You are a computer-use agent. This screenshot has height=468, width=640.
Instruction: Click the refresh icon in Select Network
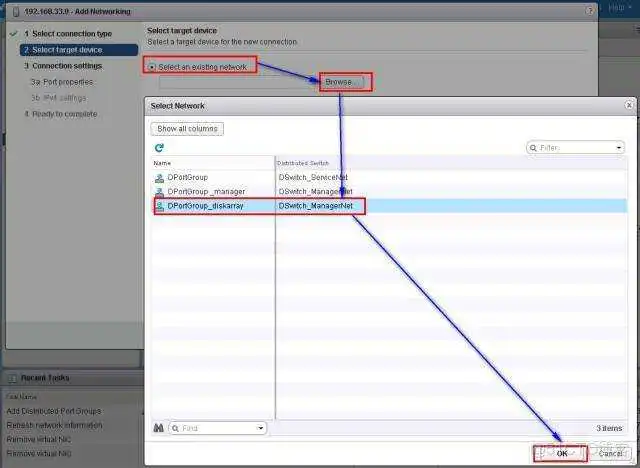point(159,147)
